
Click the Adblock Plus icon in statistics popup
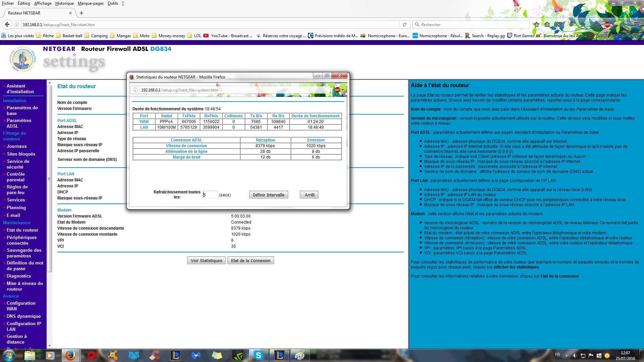[x=337, y=90]
